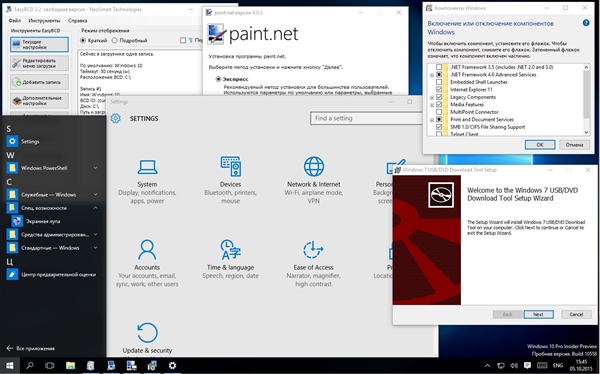Open File Explorer from the taskbar
This screenshot has height=374, width=600.
(x=70, y=366)
